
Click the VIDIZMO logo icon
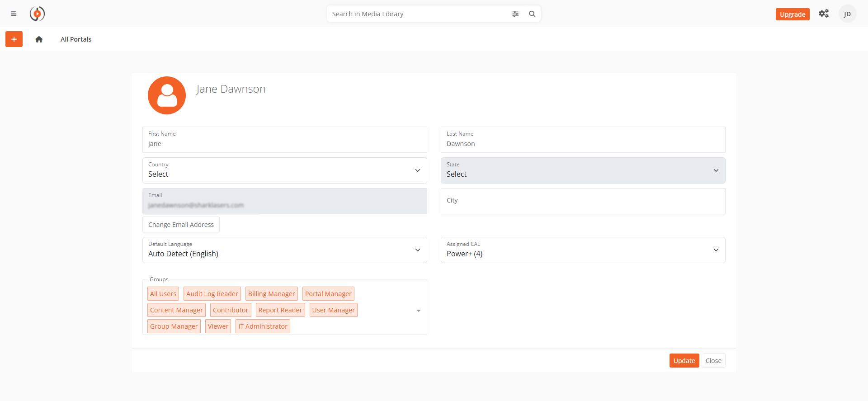37,14
